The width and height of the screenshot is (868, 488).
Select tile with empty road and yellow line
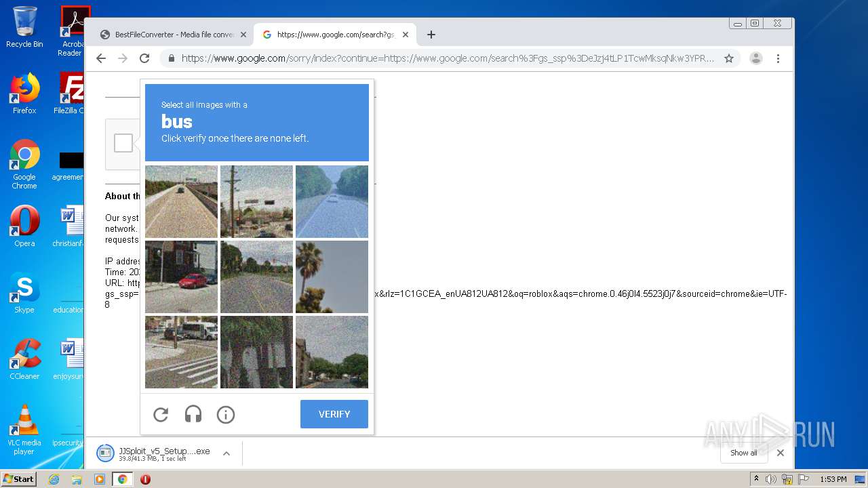click(x=256, y=277)
